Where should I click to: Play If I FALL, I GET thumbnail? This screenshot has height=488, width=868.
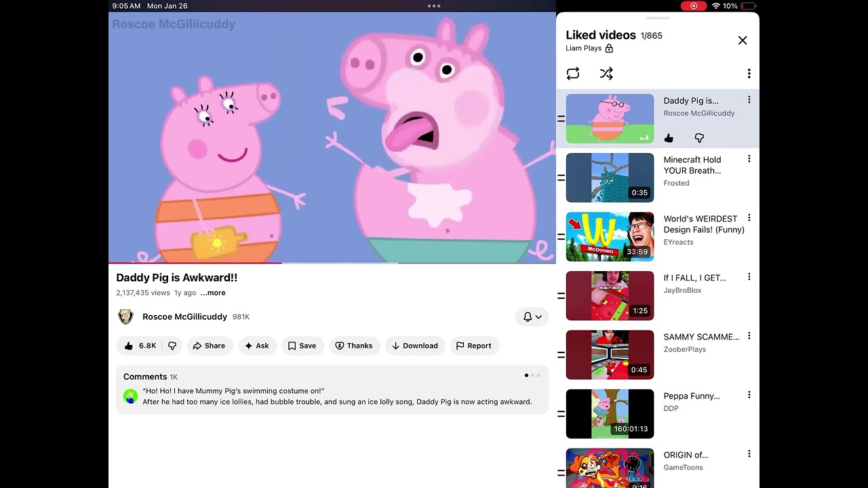(x=610, y=296)
